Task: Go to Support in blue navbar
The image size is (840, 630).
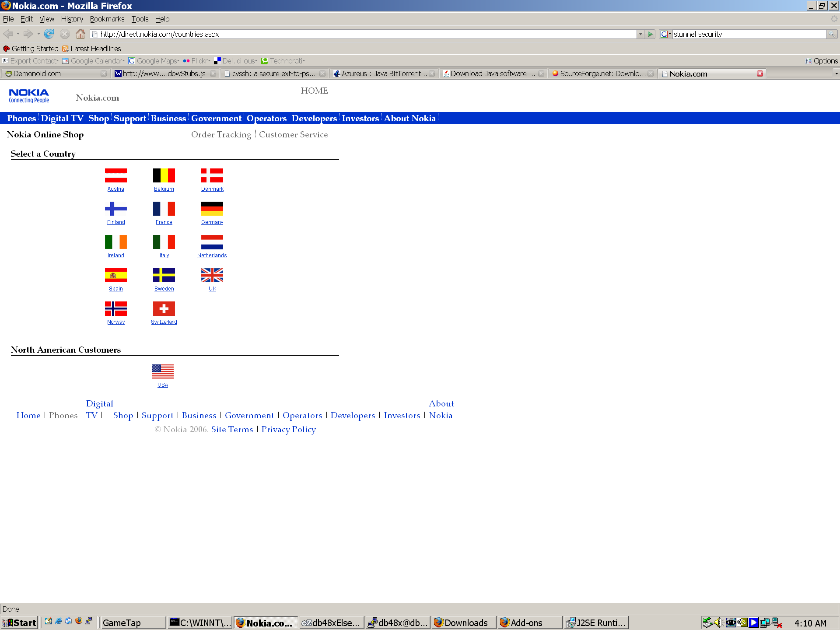Action: [x=130, y=118]
